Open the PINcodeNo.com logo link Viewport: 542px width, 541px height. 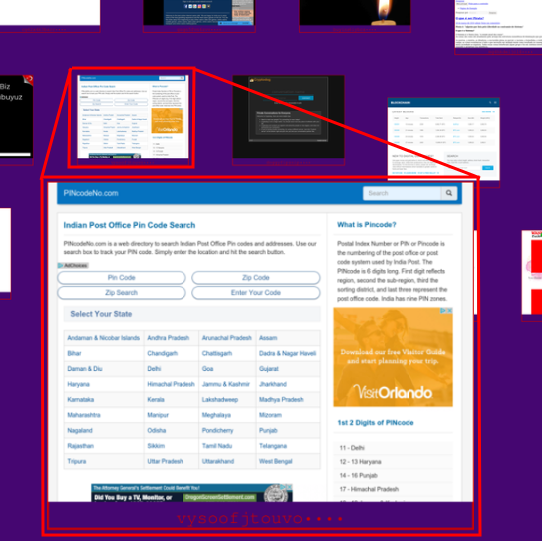[x=91, y=193]
